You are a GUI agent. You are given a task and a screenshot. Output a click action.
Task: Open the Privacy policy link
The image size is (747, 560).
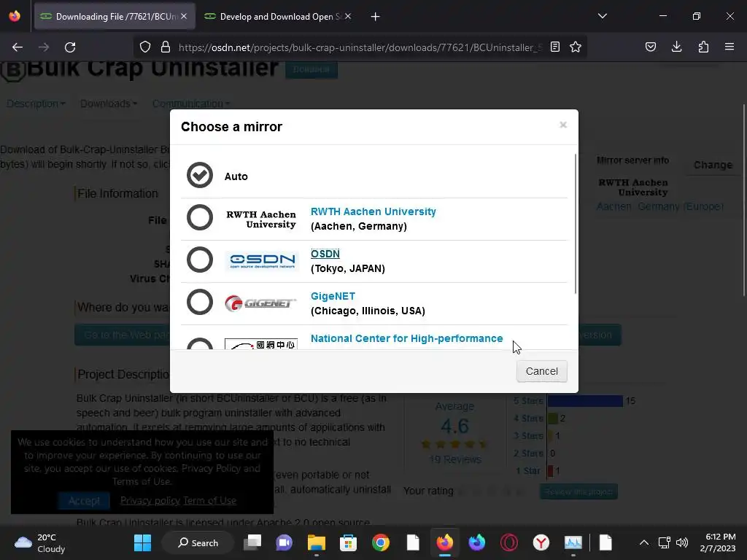click(150, 500)
